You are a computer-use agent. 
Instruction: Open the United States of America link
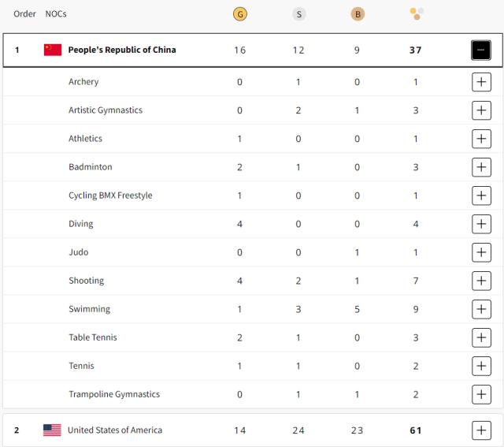pos(115,430)
